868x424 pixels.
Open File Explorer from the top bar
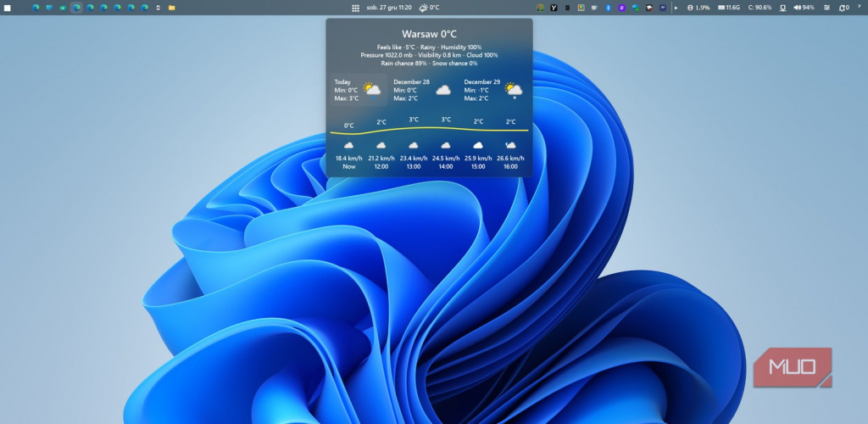coord(171,8)
